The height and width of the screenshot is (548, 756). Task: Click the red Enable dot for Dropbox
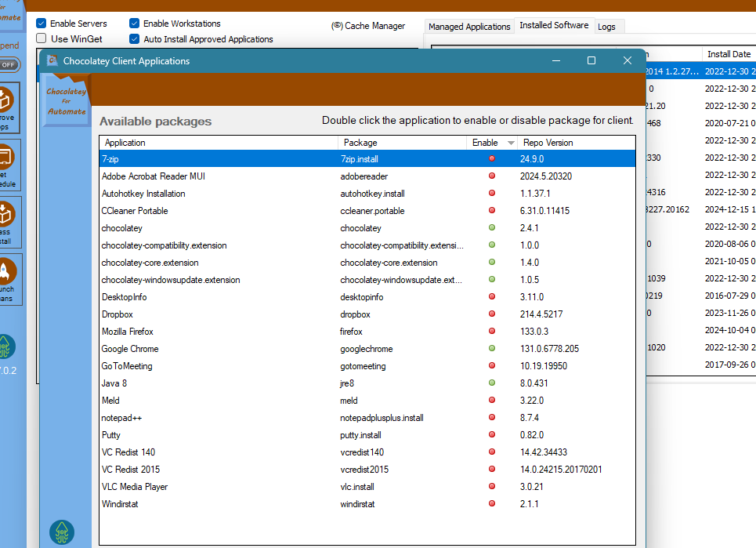point(492,314)
